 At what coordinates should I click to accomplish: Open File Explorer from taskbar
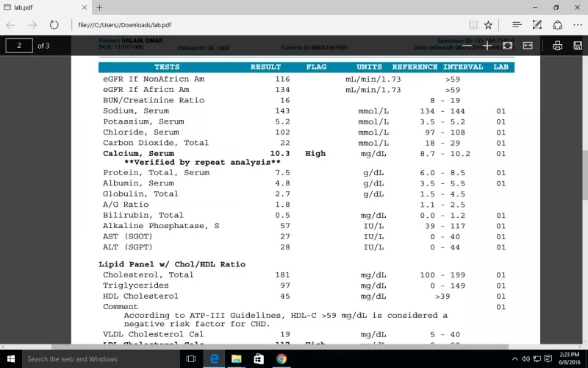click(x=236, y=359)
